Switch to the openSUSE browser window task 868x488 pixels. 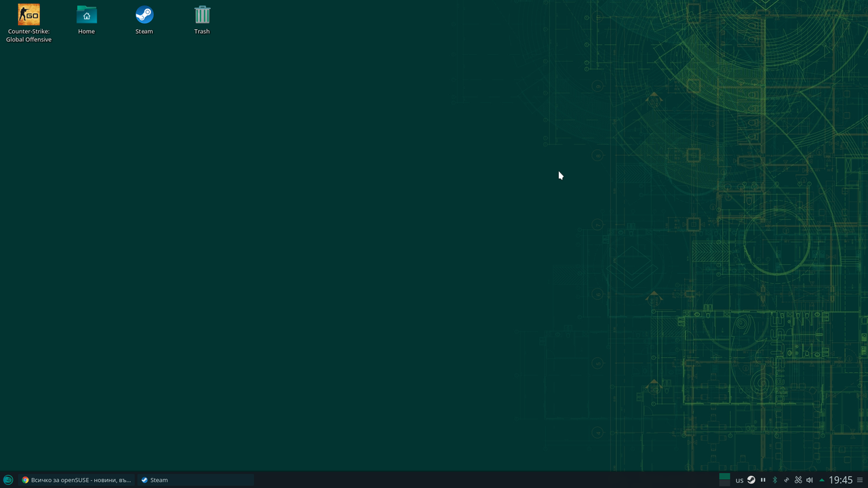tap(75, 480)
